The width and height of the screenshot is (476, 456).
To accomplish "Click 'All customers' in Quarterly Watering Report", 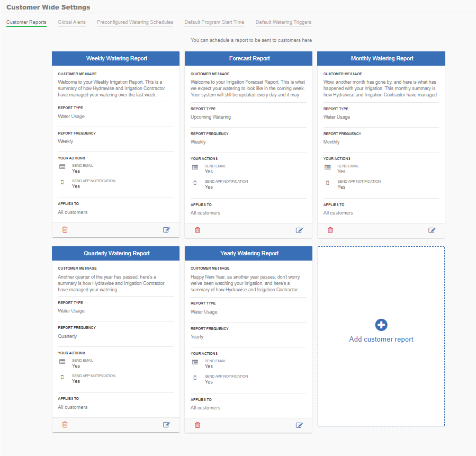I will (x=73, y=407).
